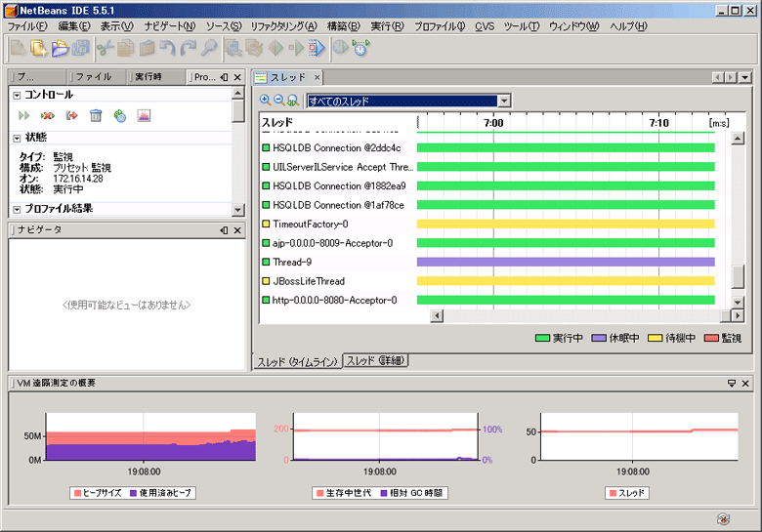Image resolution: width=762 pixels, height=532 pixels.
Task: Click the New Project toolbar icon
Action: (x=38, y=48)
